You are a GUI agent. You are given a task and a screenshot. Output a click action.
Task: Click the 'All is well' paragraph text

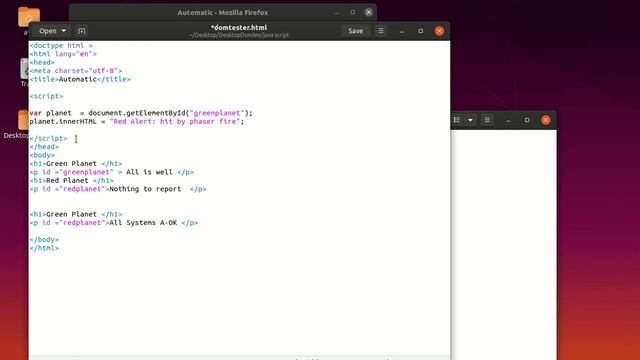(149, 172)
